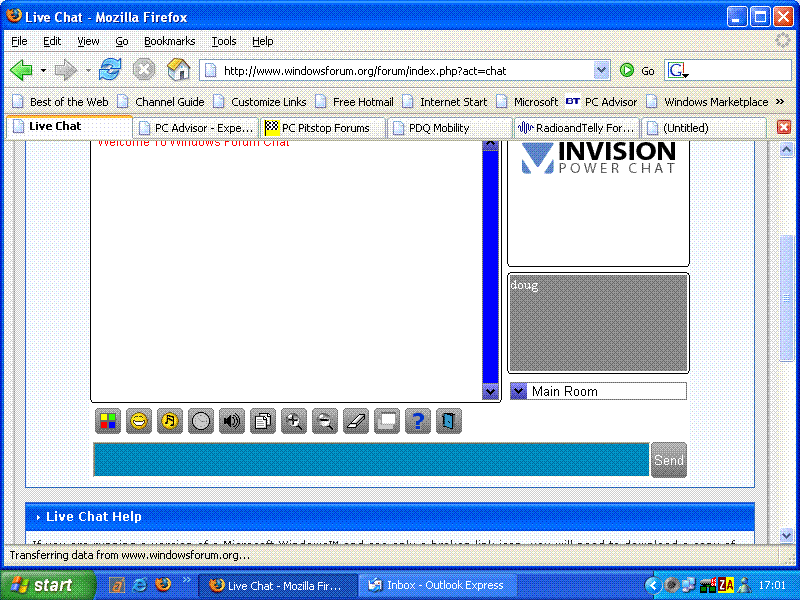Click the Forward arrow button
800x600 pixels.
click(65, 70)
